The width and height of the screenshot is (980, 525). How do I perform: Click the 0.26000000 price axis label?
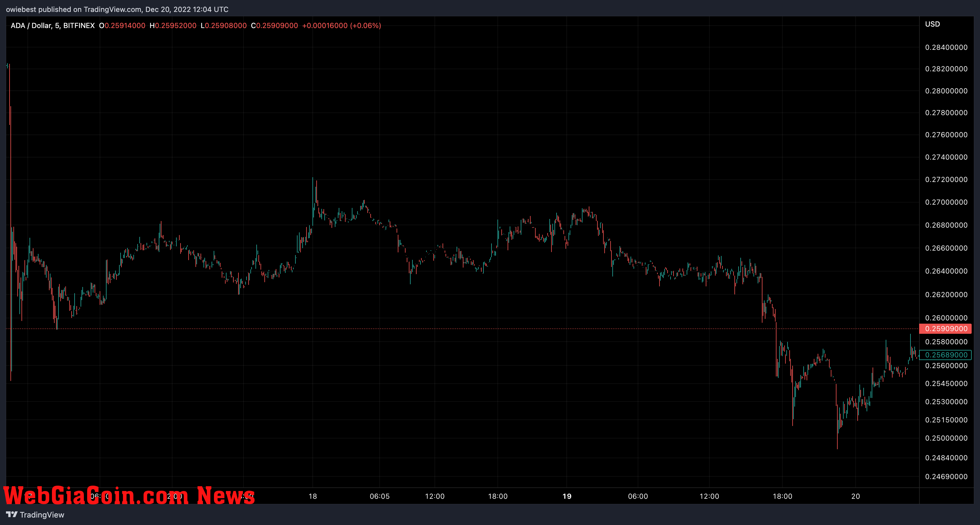point(946,318)
